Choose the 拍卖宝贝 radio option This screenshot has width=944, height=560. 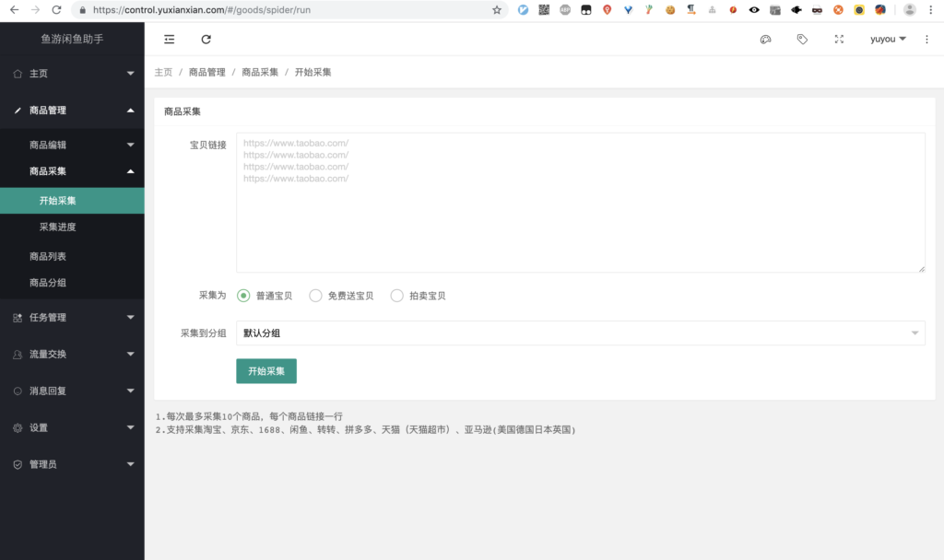coord(397,296)
